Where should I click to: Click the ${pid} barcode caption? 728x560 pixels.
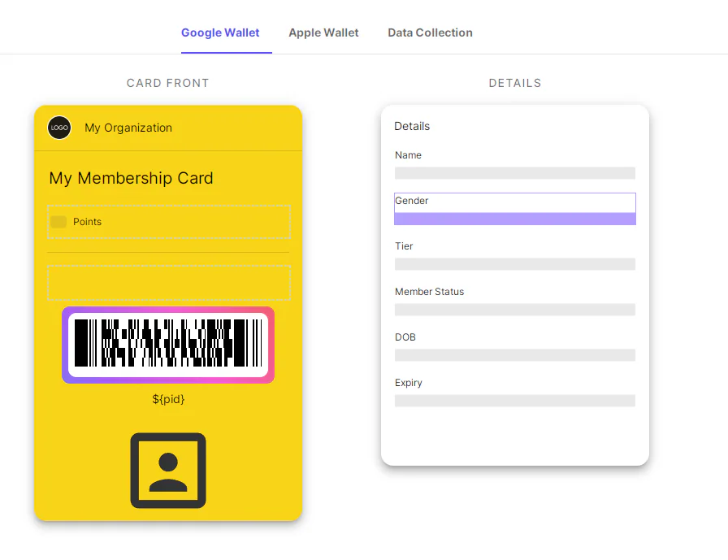[x=168, y=399]
